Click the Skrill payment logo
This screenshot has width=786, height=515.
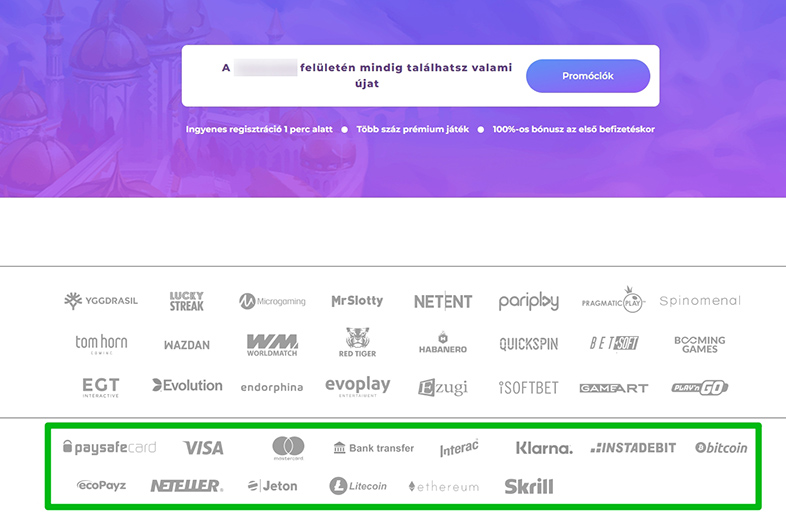(529, 486)
